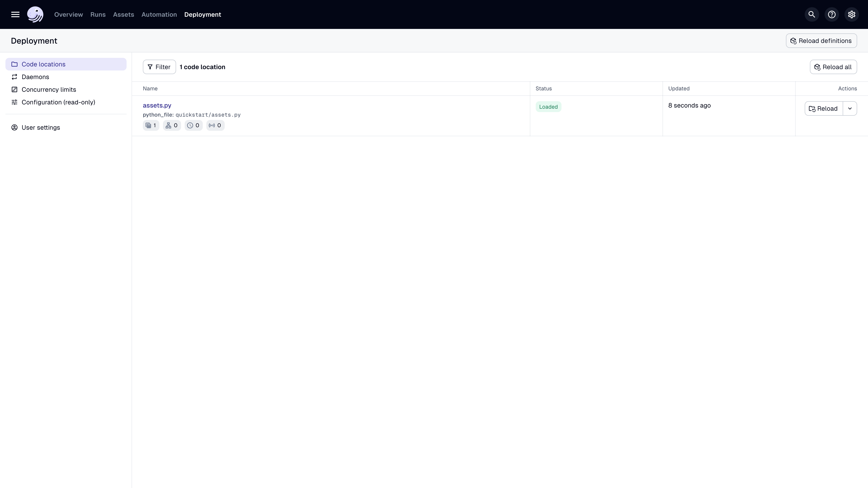Open the Filter dropdown
The image size is (868, 488).
point(159,67)
